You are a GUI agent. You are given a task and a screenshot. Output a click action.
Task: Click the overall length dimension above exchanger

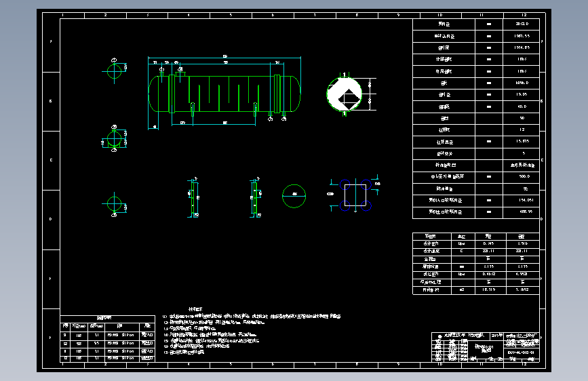click(x=224, y=57)
